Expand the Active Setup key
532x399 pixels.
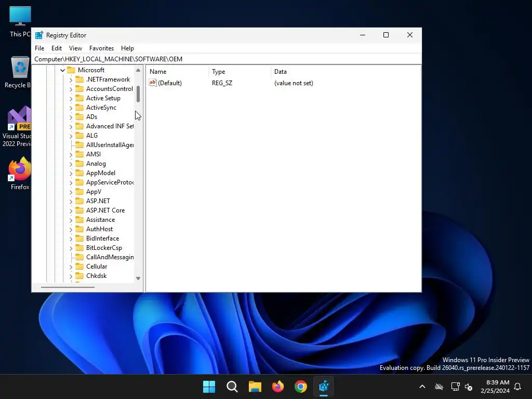click(71, 98)
